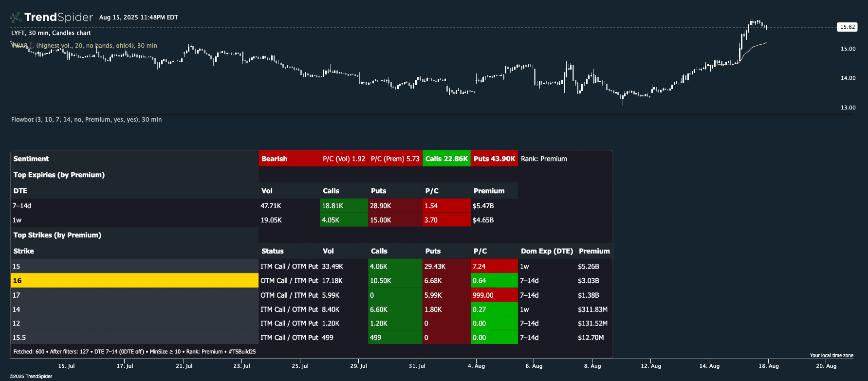Select the Aug 15, 2025 11:48PM EDT timestamp
This screenshot has width=868, height=381.
click(x=139, y=18)
